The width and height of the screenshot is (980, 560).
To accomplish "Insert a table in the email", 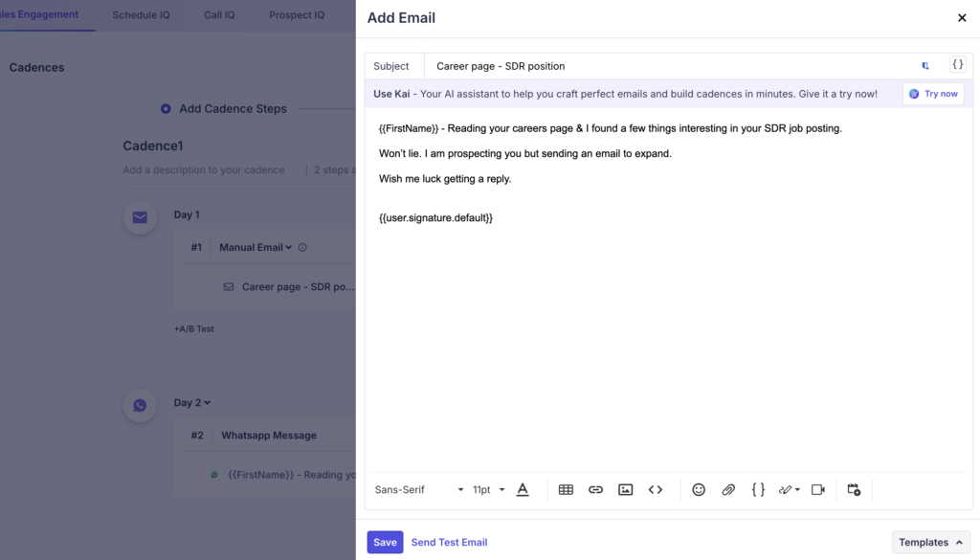I will (566, 489).
